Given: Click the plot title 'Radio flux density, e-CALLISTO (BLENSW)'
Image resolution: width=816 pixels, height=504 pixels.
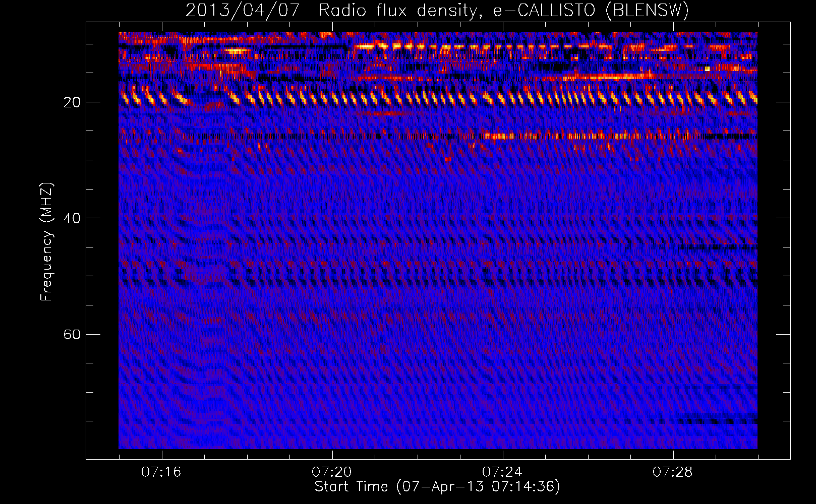Looking at the screenshot, I should (x=503, y=10).
